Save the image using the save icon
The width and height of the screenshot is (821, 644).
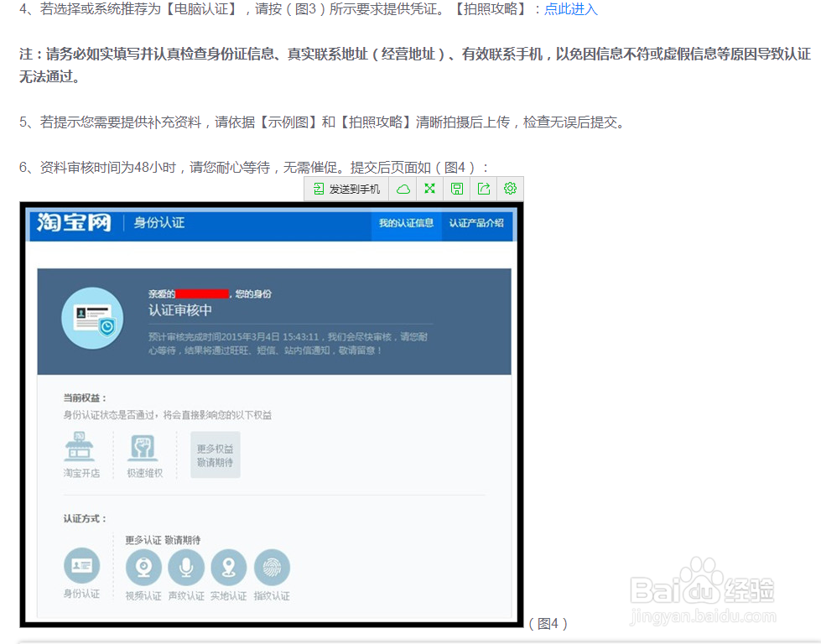pyautogui.click(x=456, y=189)
